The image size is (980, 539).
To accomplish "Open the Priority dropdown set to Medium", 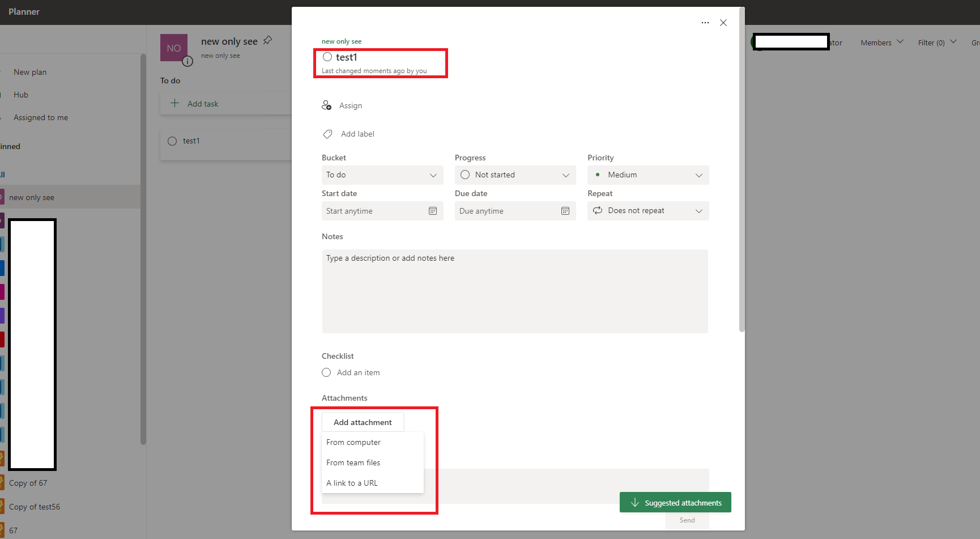I will (x=647, y=175).
